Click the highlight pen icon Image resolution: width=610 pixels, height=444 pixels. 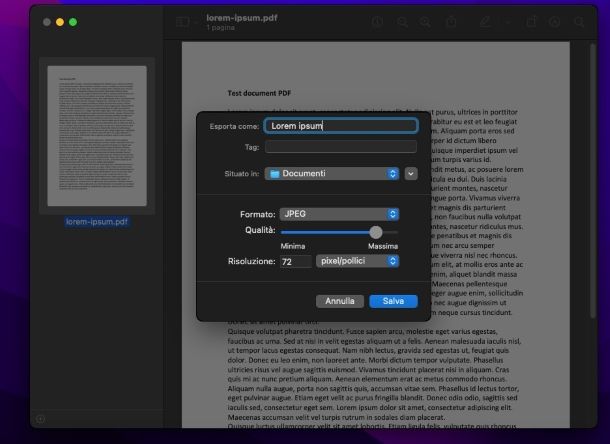485,22
